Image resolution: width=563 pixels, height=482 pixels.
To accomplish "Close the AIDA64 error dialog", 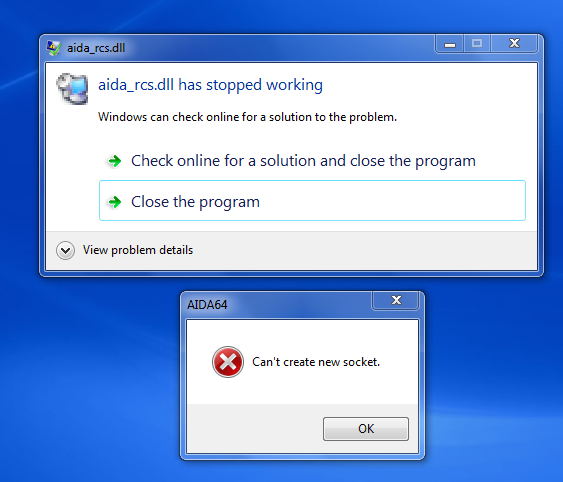I will point(396,300).
